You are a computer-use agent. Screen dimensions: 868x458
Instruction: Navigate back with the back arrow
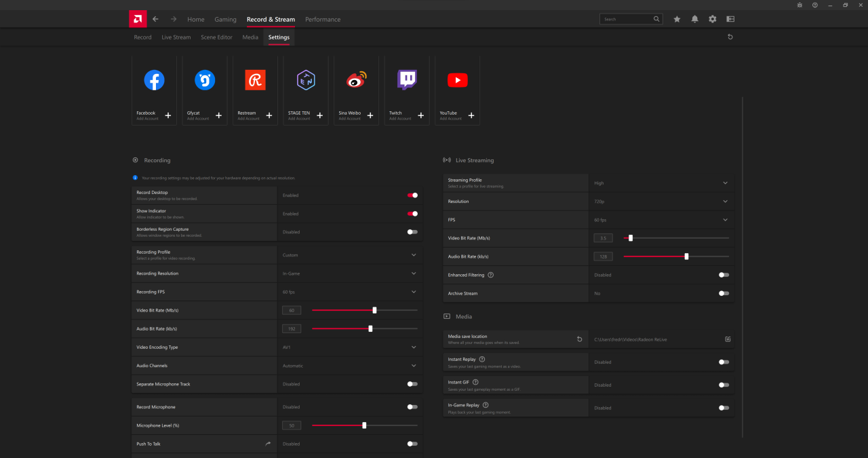(x=155, y=19)
